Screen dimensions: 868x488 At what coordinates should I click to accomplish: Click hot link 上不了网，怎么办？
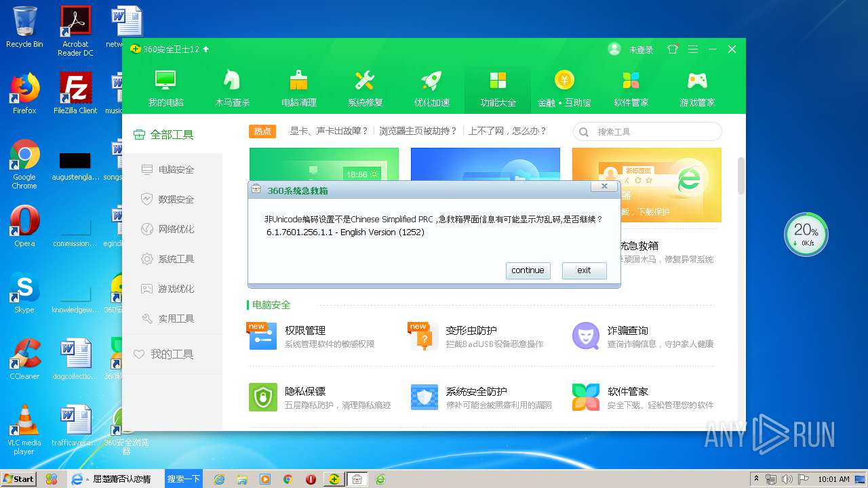pyautogui.click(x=507, y=131)
